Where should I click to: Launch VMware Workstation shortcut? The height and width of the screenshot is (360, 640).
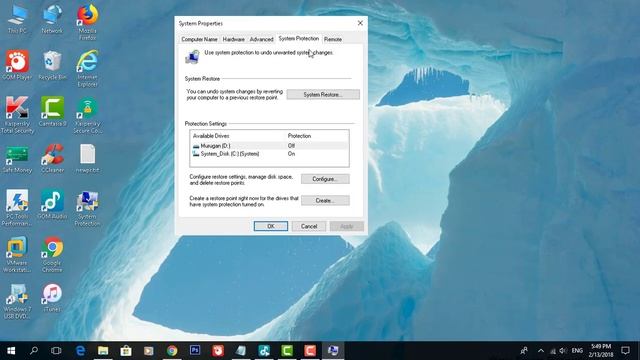click(17, 254)
